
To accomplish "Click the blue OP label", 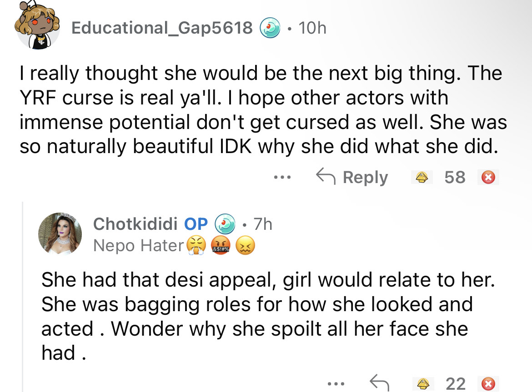I will tap(196, 224).
